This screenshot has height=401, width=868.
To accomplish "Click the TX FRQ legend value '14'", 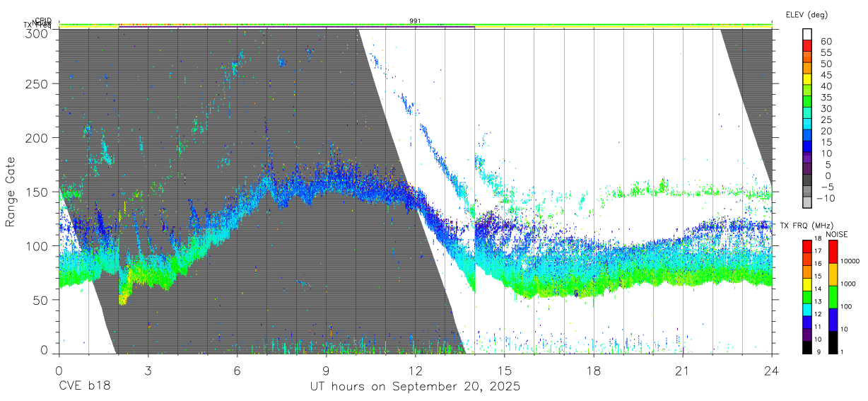I will point(817,289).
